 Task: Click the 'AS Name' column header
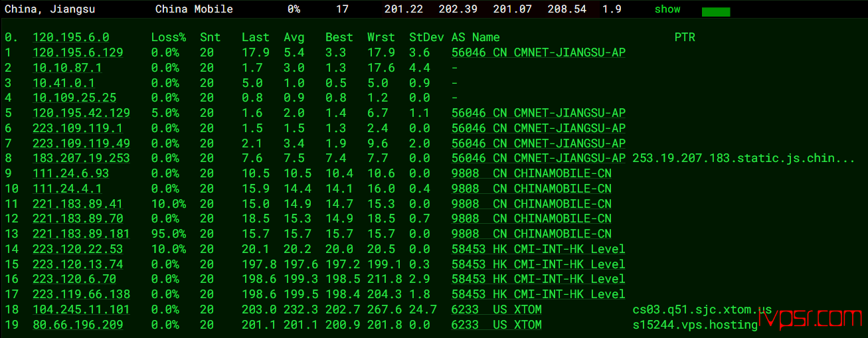476,37
